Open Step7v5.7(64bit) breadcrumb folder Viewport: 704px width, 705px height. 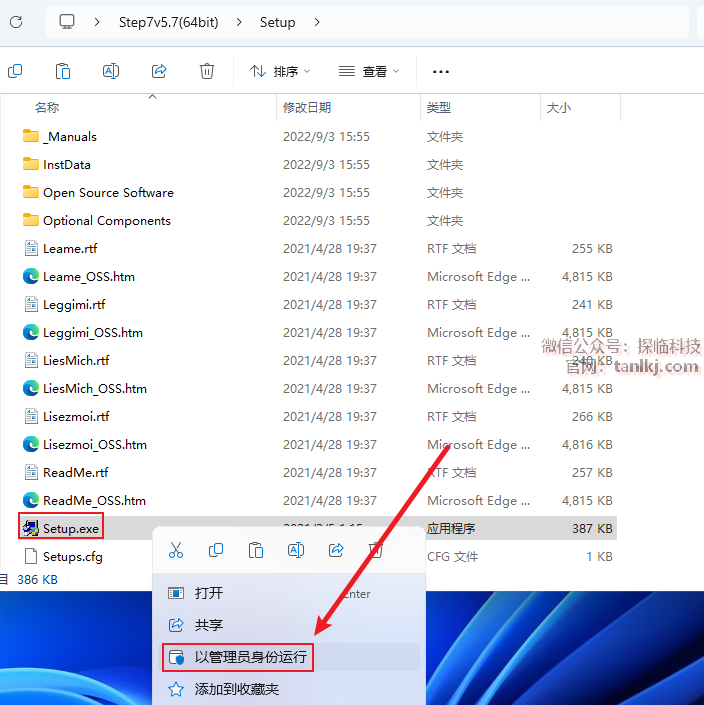coord(169,22)
